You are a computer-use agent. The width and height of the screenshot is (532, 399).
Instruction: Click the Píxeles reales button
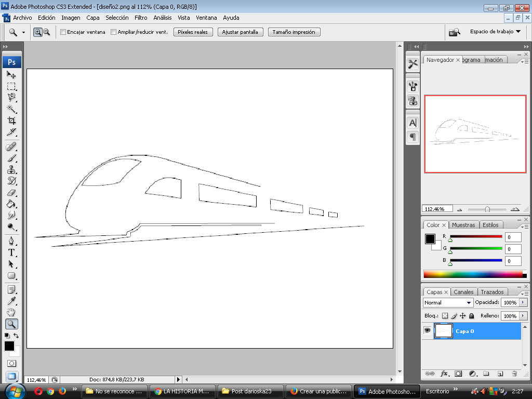tap(193, 32)
